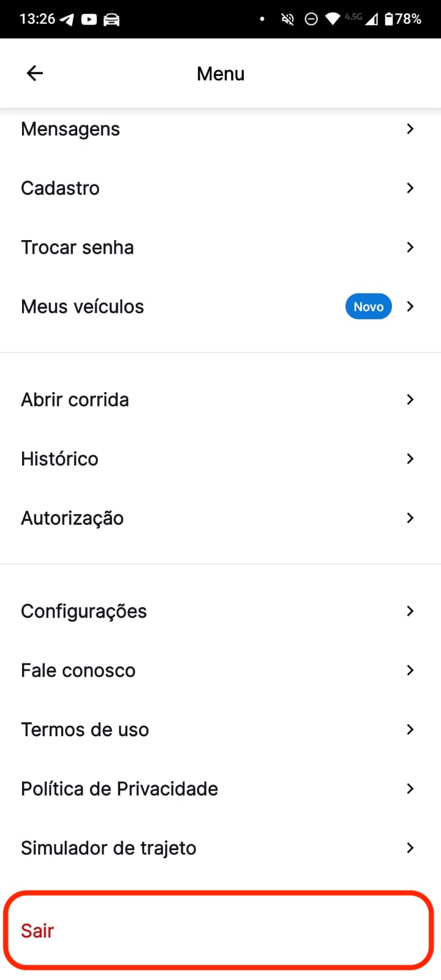The width and height of the screenshot is (441, 980).
Task: Open the Meus veículos entry
Action: pos(83,306)
